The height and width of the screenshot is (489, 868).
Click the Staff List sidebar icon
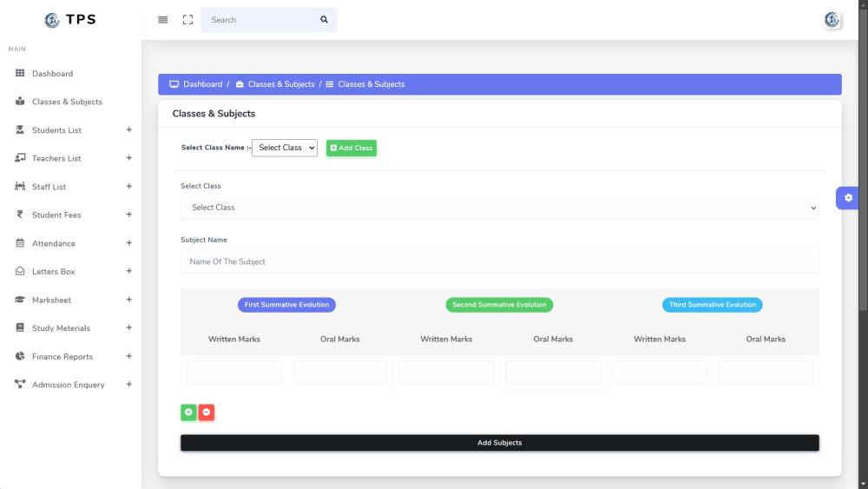pos(20,186)
